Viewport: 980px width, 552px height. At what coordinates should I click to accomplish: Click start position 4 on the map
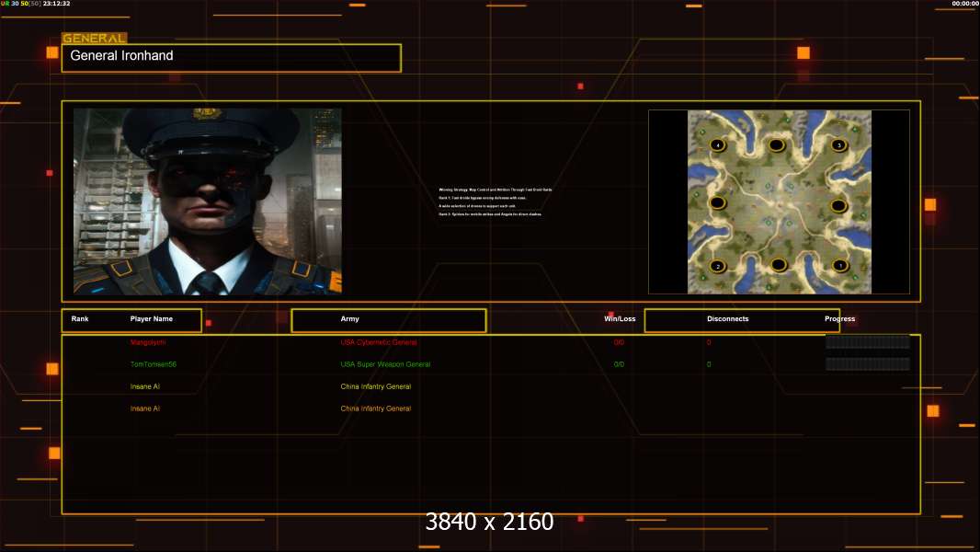[718, 145]
